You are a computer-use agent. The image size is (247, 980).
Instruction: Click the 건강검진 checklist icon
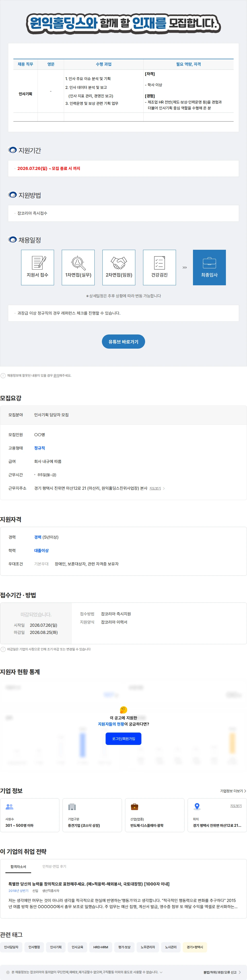[159, 262]
